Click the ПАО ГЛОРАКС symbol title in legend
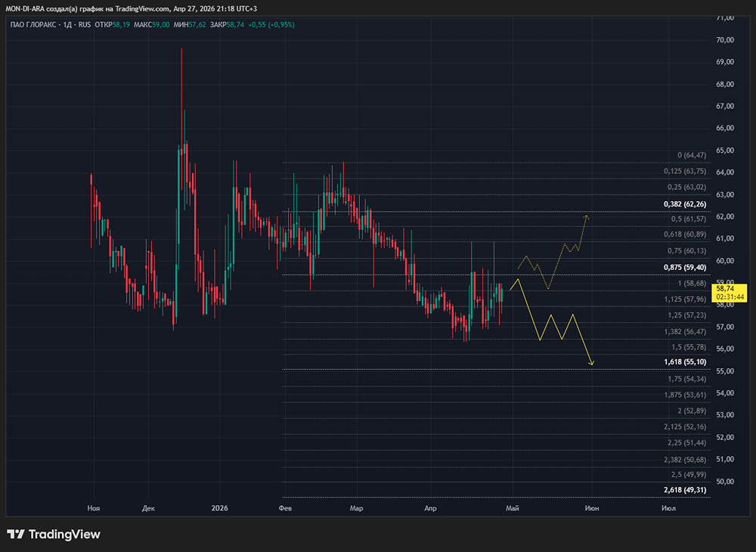This screenshot has height=552, width=756. (x=33, y=25)
